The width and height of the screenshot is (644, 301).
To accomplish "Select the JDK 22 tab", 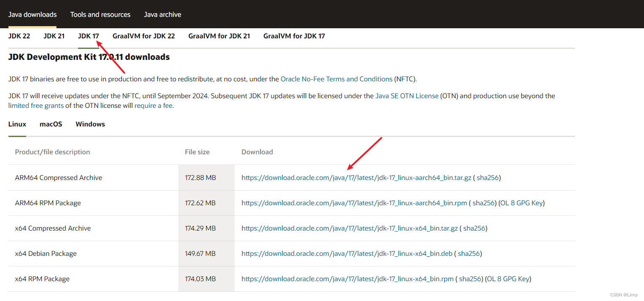I will 19,36.
